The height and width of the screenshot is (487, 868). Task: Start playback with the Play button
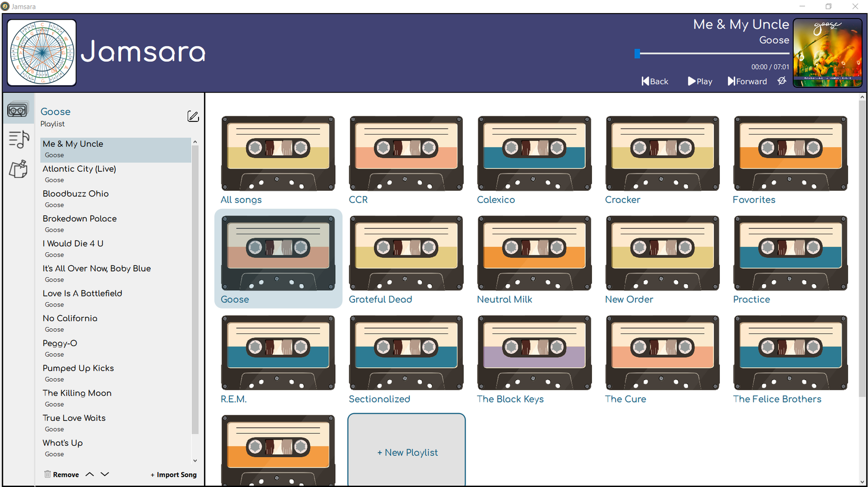click(x=700, y=81)
